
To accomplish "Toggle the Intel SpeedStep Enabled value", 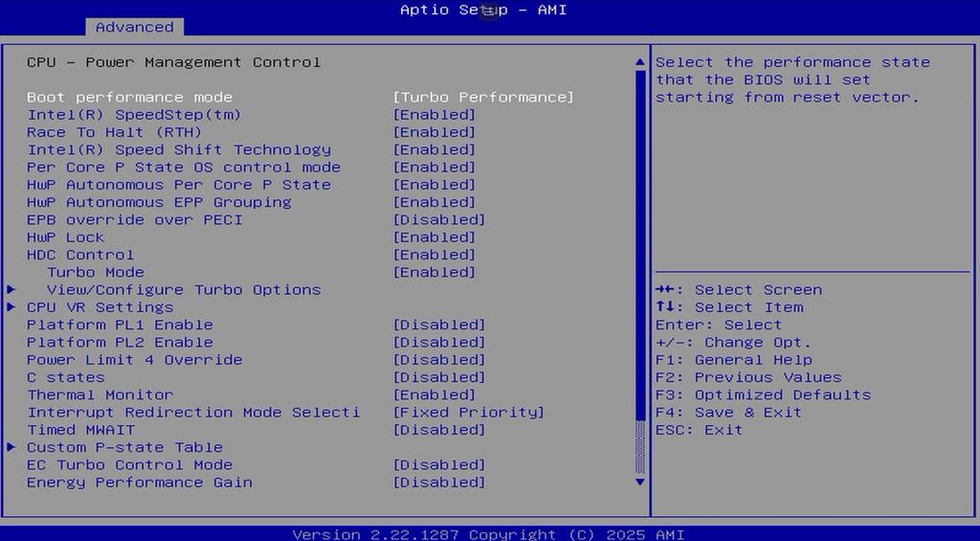I will tap(434, 115).
